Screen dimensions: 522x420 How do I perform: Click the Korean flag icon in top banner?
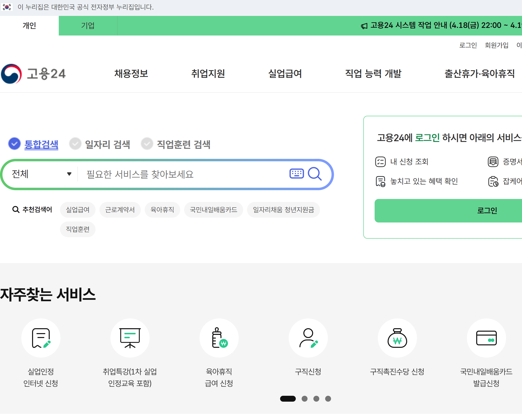(x=7, y=7)
